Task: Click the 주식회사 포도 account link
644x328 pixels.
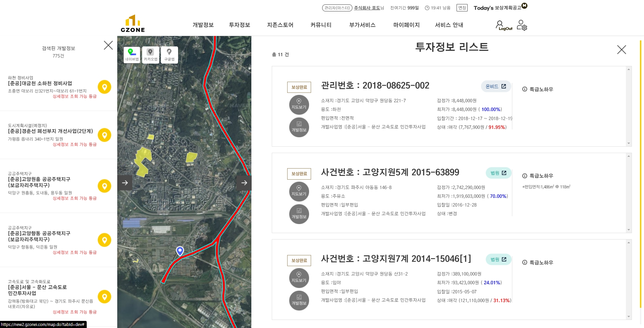Action: (367, 8)
